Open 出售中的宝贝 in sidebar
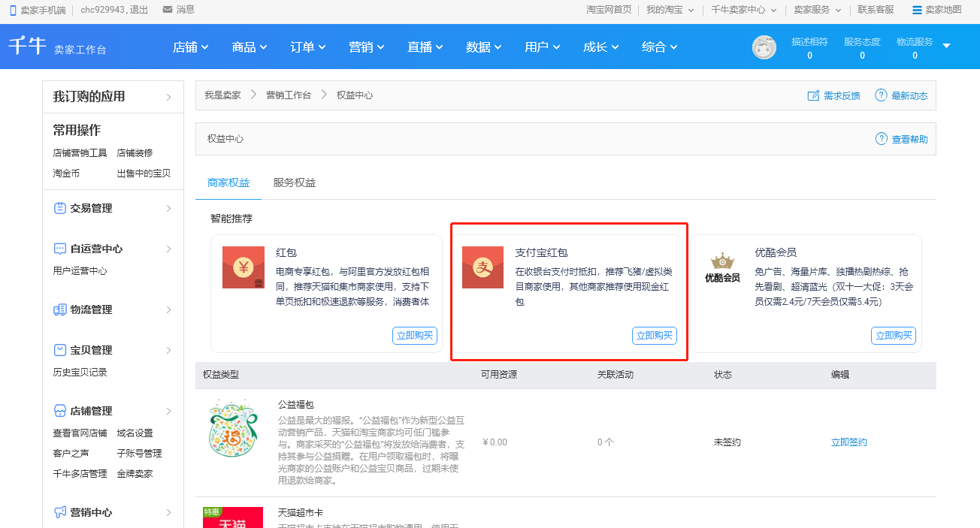 click(144, 173)
